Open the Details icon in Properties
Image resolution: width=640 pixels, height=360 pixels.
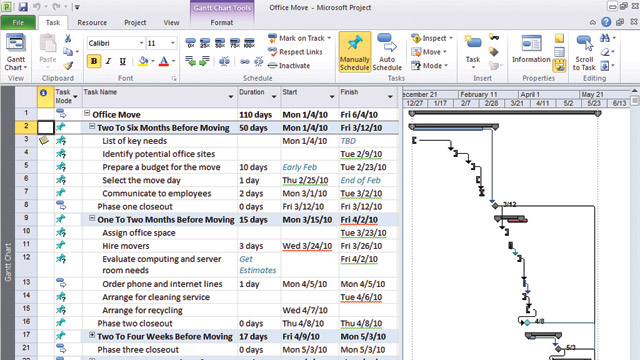[x=559, y=52]
